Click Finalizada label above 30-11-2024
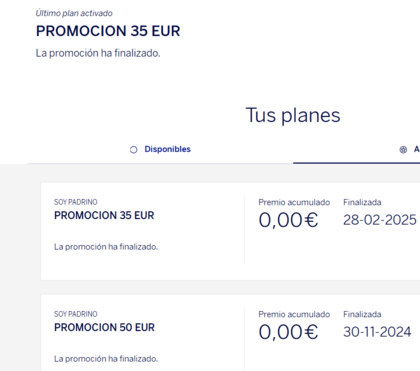Screen dimensions: 420x371 (x=362, y=314)
